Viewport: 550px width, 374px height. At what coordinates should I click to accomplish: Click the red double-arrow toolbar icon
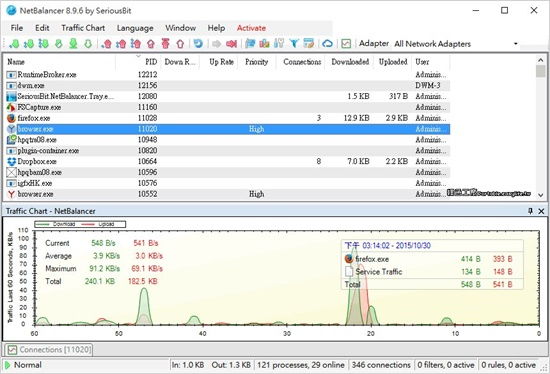[231, 44]
